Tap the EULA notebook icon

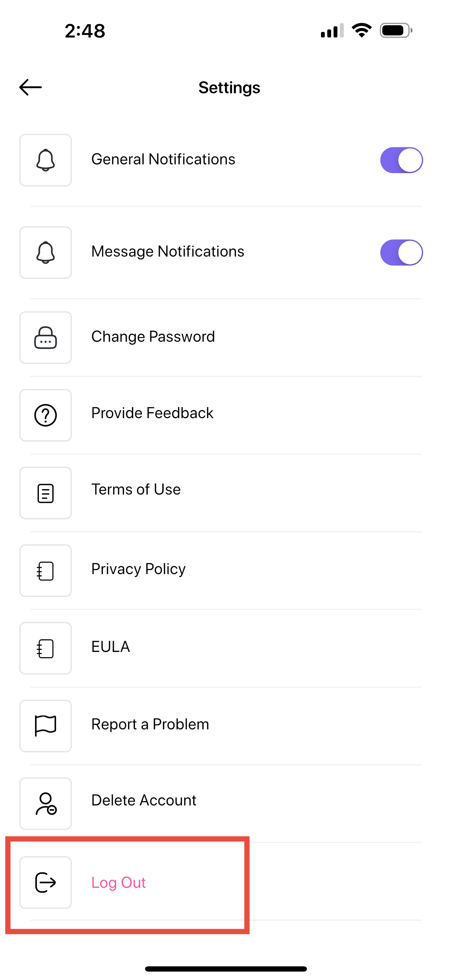tap(46, 648)
